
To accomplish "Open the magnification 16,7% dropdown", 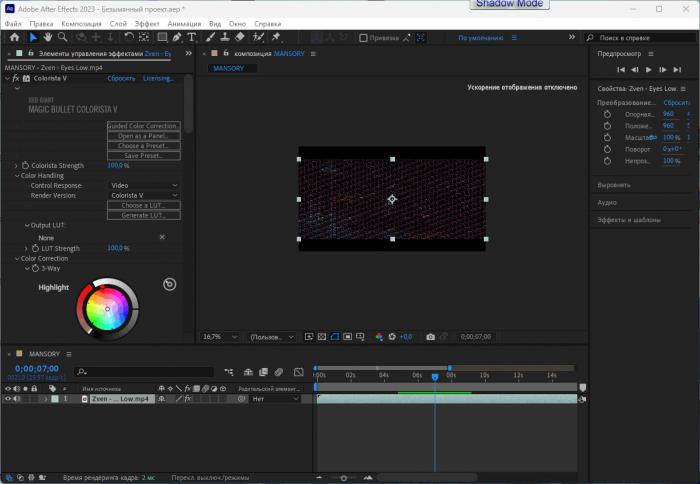I will [x=221, y=337].
